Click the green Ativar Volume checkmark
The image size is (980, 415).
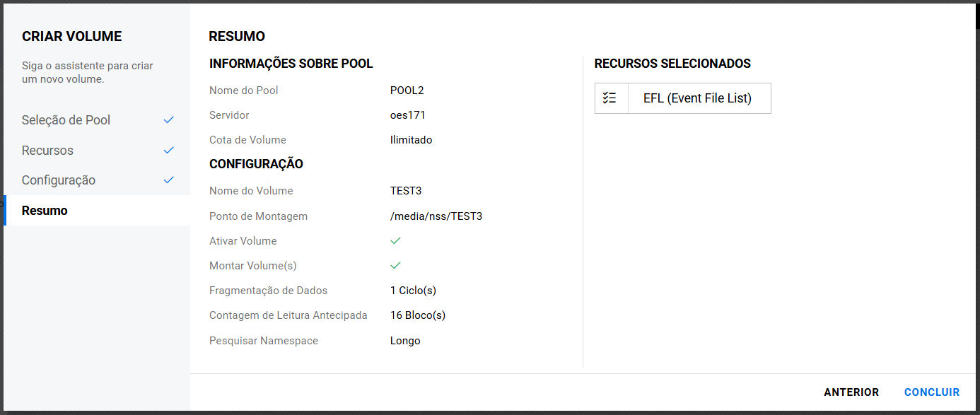coord(396,241)
